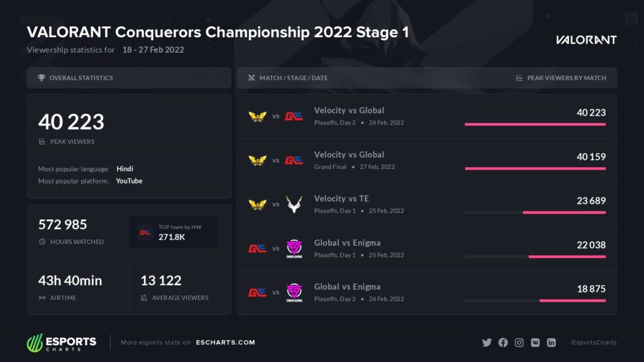Viewport: 644px width, 362px height.
Task: Open the ESCHARTS.COM link
Action: click(226, 343)
